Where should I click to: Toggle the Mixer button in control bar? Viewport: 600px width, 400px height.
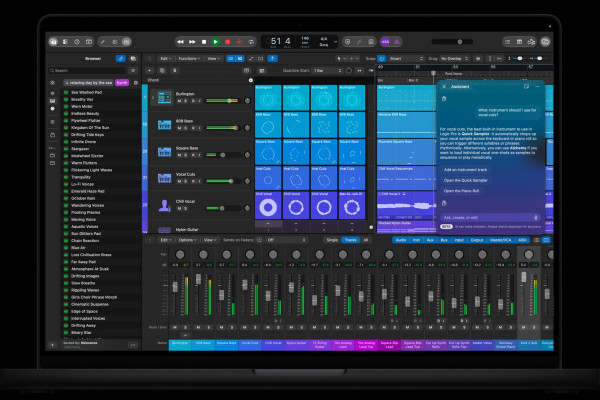coord(126,42)
